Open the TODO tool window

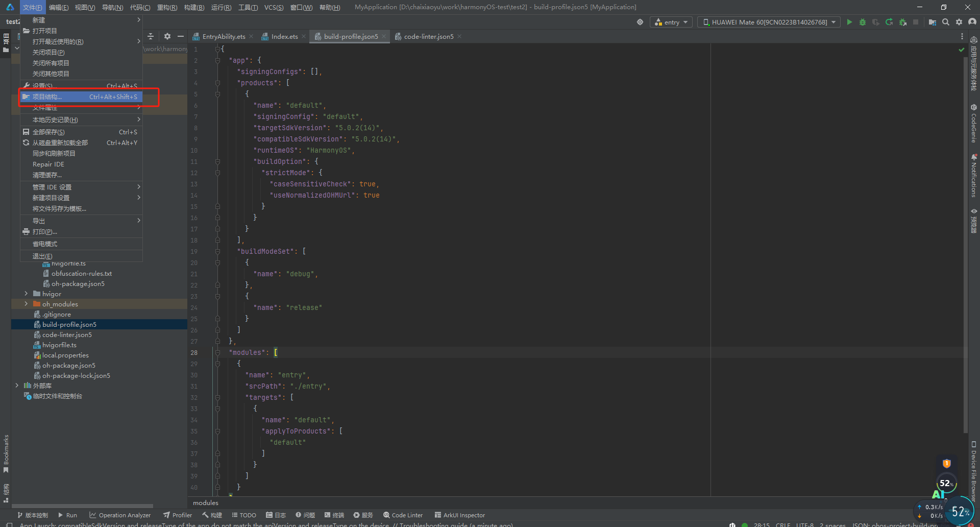click(x=244, y=515)
